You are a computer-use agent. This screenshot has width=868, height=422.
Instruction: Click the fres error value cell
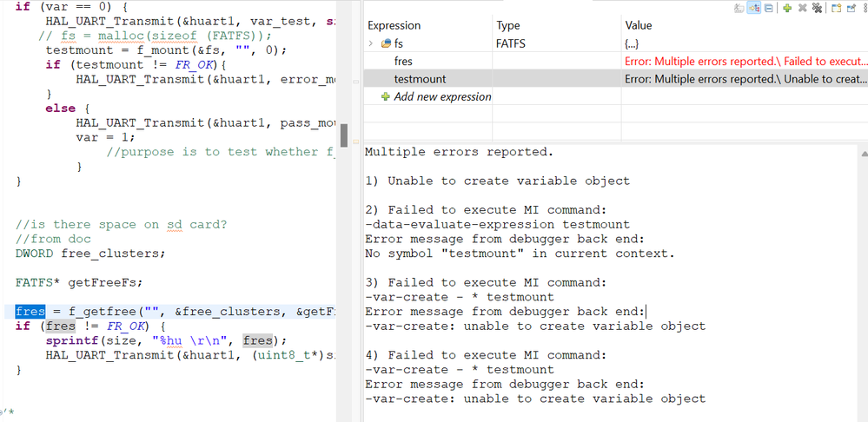(x=745, y=62)
